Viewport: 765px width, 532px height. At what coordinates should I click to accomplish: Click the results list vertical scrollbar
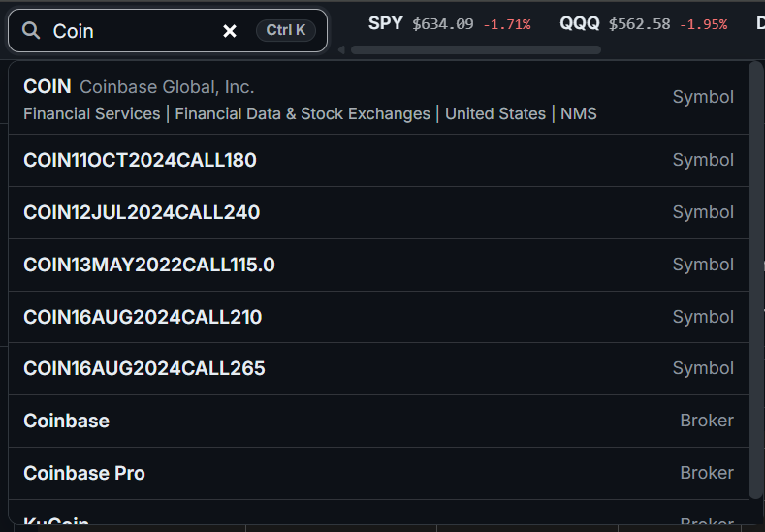pos(755,280)
